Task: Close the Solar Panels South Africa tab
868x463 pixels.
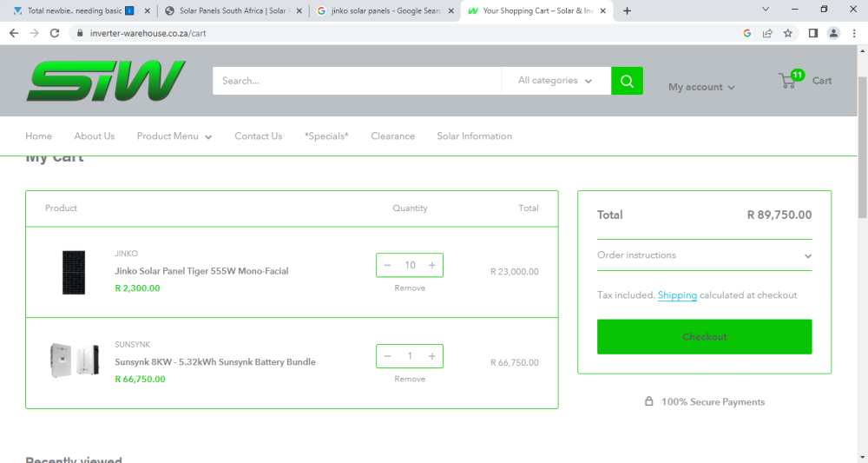Action: pos(299,10)
